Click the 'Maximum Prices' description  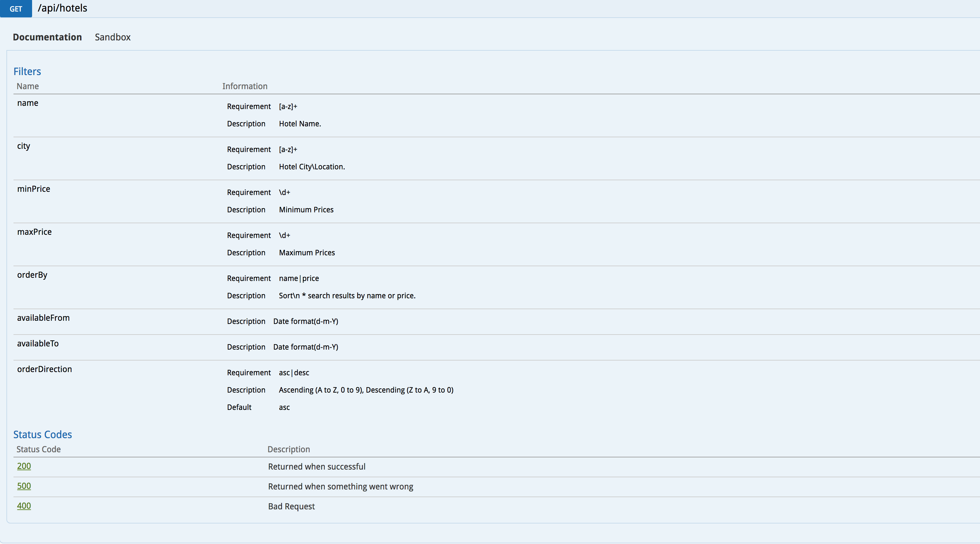(x=307, y=252)
